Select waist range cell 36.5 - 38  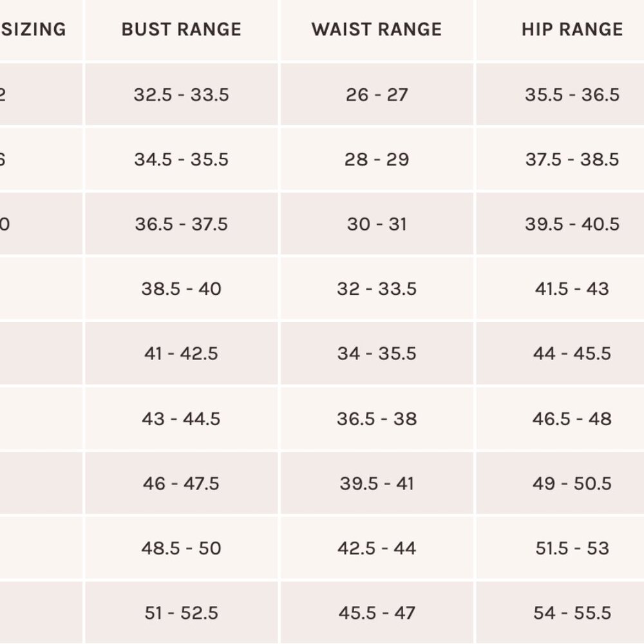coord(377,419)
